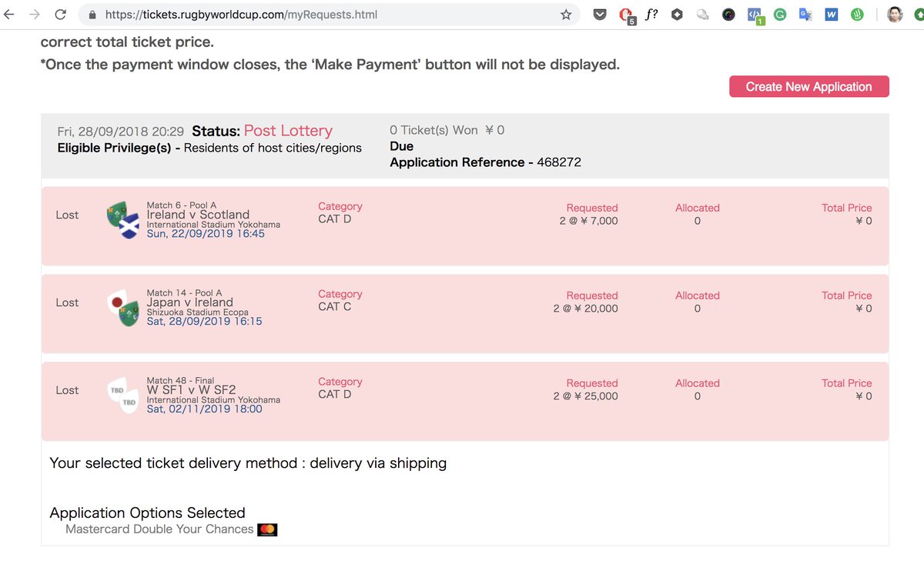Open the green hand extension icon
The width and height of the screenshot is (924, 571).
(x=857, y=15)
